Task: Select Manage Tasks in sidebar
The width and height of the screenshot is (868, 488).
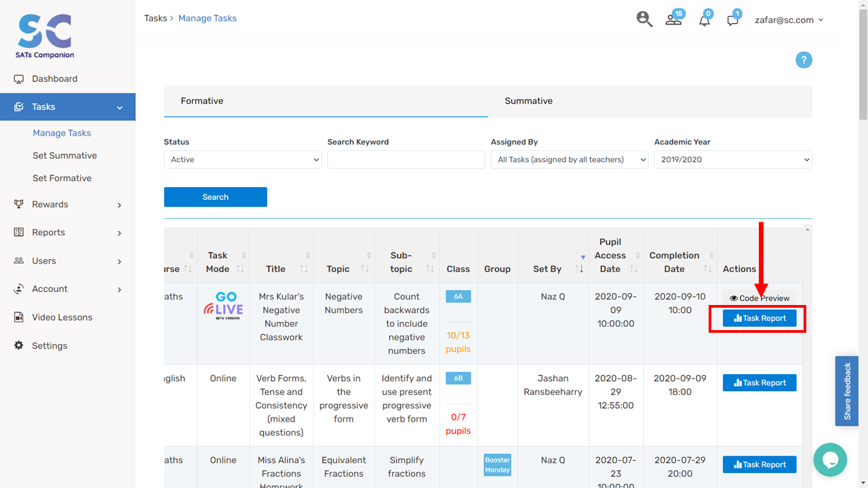Action: tap(62, 133)
